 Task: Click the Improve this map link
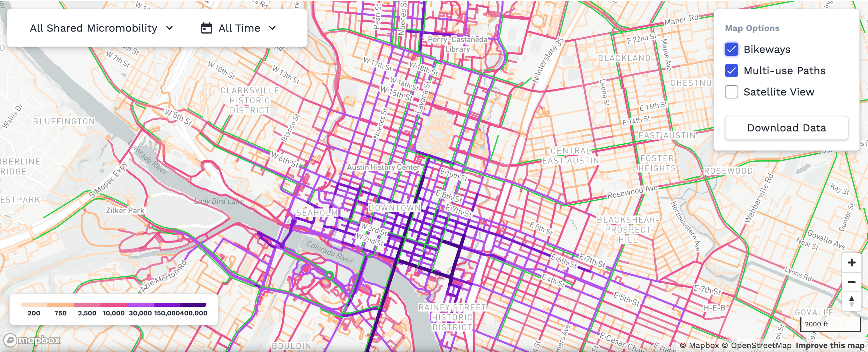(x=830, y=345)
